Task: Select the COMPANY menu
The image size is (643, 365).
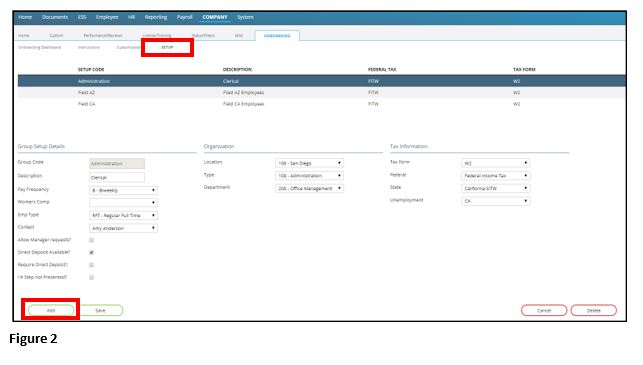Action: [x=214, y=17]
